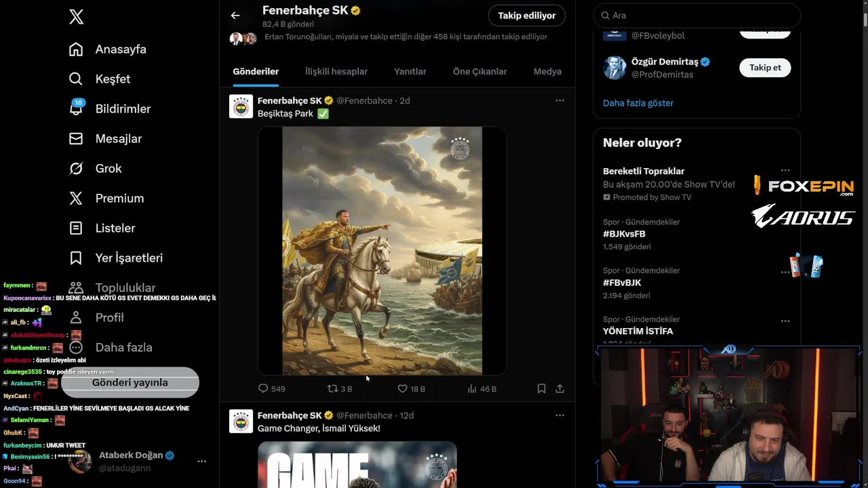Click the Ara search field
This screenshot has width=868, height=488.
pyautogui.click(x=697, y=15)
